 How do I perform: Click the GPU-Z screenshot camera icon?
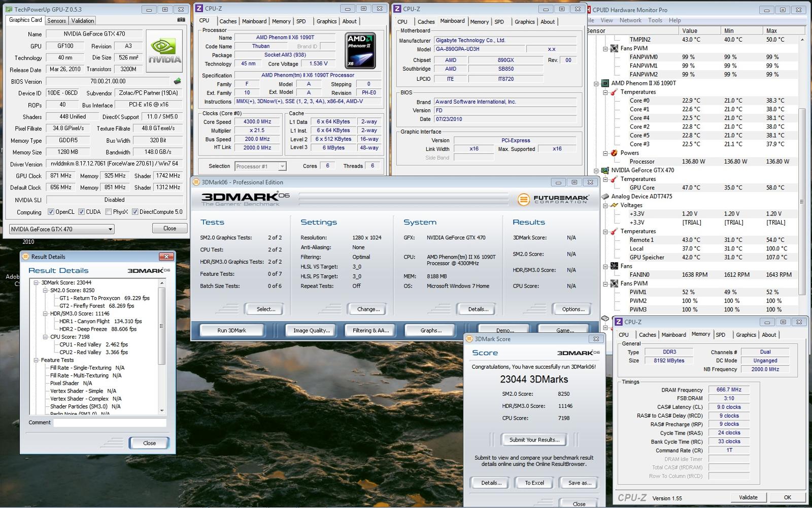tap(181, 20)
